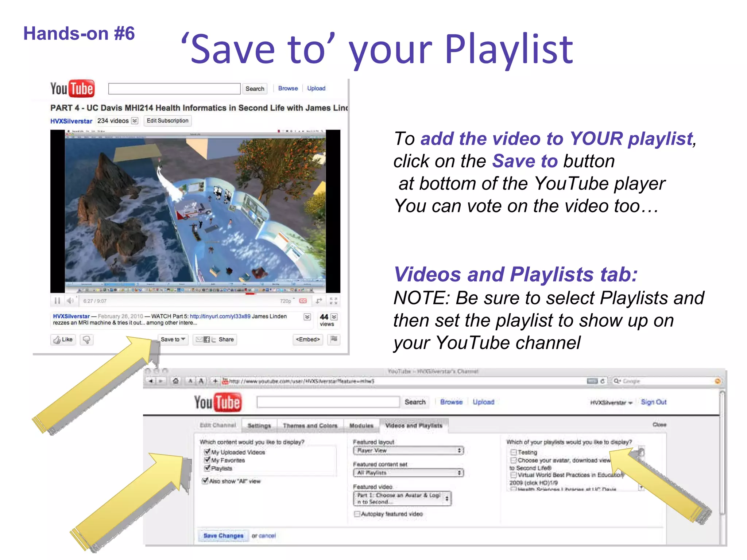Click the thumbs-up Like button
747x560 pixels.
coord(63,339)
